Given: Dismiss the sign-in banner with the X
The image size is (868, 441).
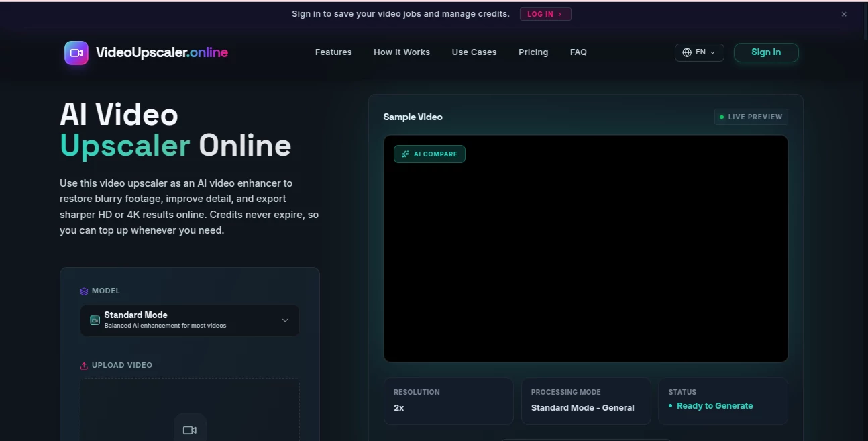Looking at the screenshot, I should 843,13.
